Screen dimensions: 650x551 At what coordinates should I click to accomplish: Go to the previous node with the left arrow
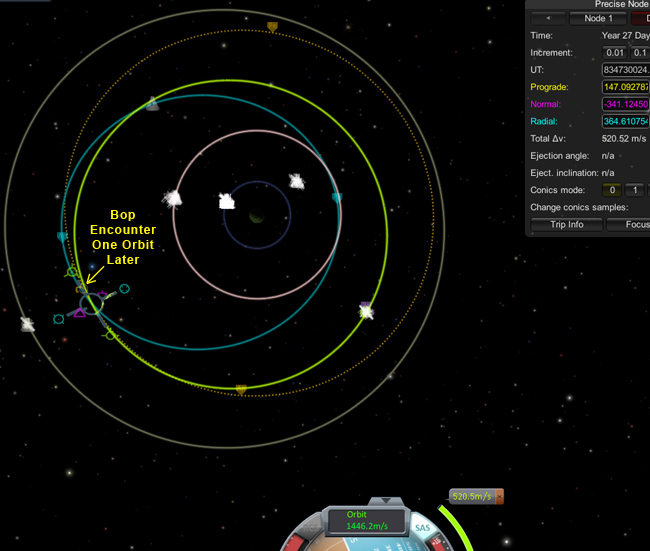click(x=548, y=18)
